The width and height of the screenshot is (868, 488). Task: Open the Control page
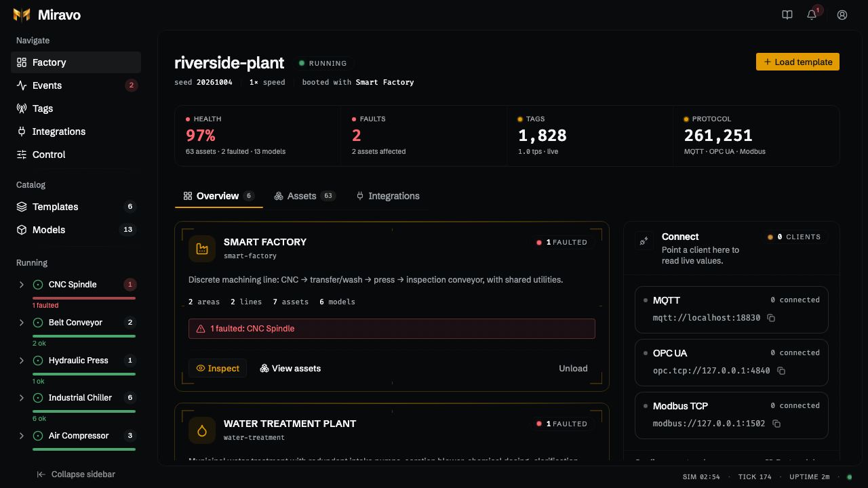[76, 155]
